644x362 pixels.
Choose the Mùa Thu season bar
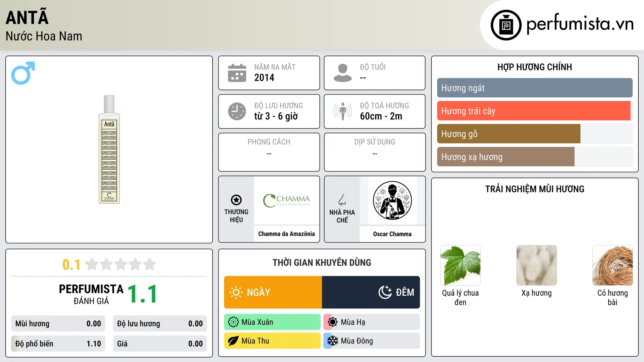(272, 341)
